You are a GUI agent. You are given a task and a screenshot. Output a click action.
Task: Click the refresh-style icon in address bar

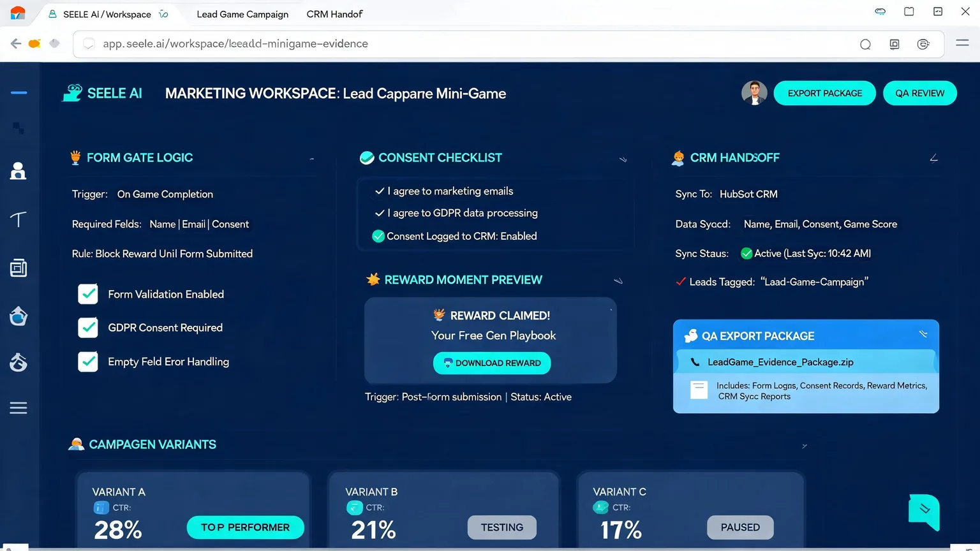pyautogui.click(x=923, y=44)
